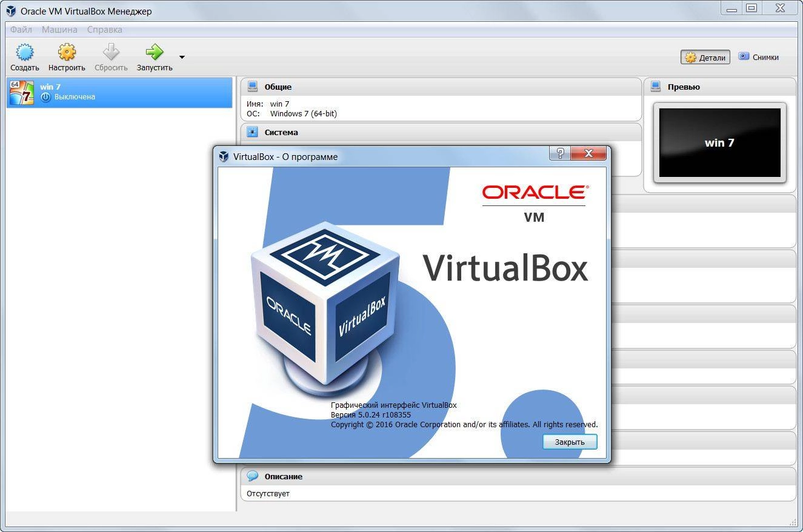Click the Отсутствует description text

[268, 494]
